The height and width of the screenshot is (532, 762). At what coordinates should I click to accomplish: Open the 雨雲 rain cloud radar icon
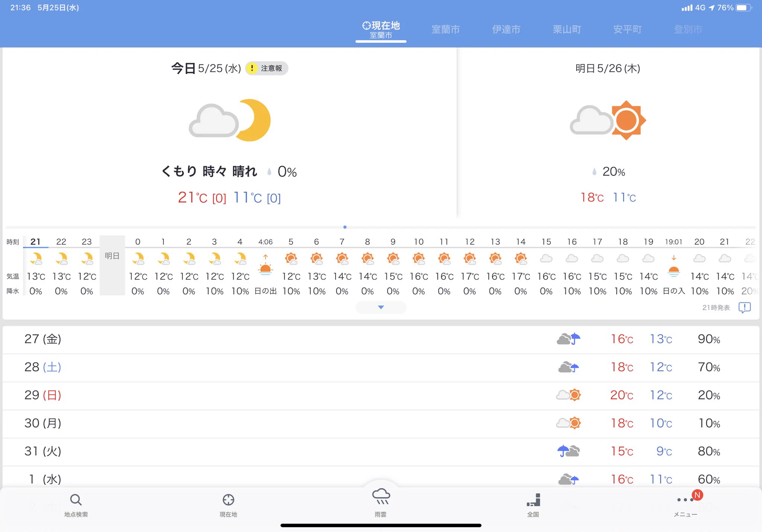click(x=381, y=497)
